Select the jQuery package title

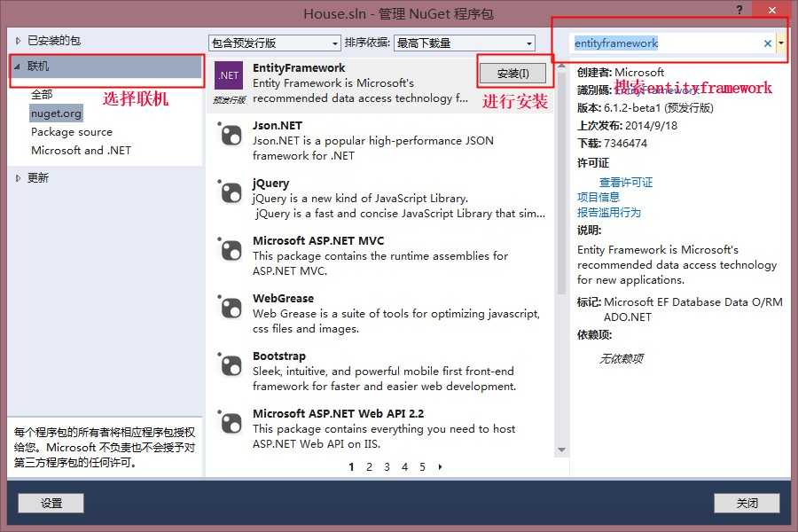[x=270, y=184]
